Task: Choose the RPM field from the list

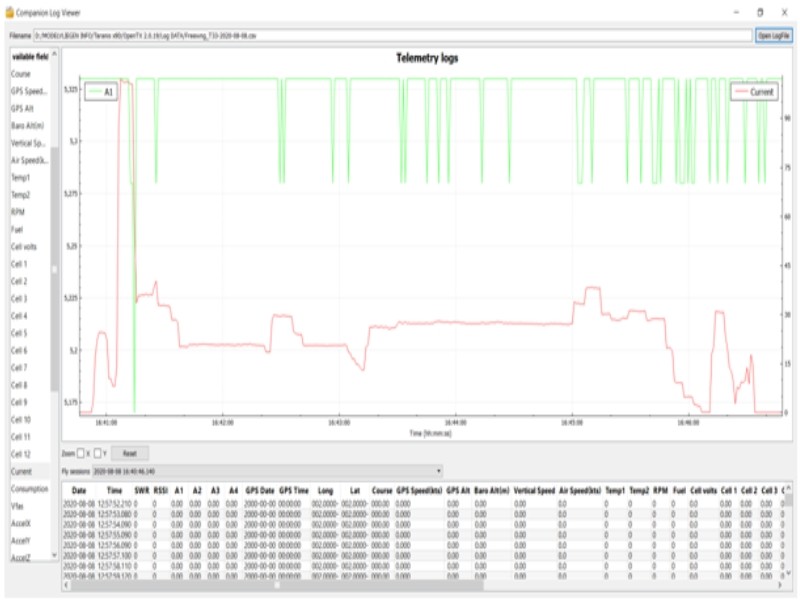Action: coord(18,212)
